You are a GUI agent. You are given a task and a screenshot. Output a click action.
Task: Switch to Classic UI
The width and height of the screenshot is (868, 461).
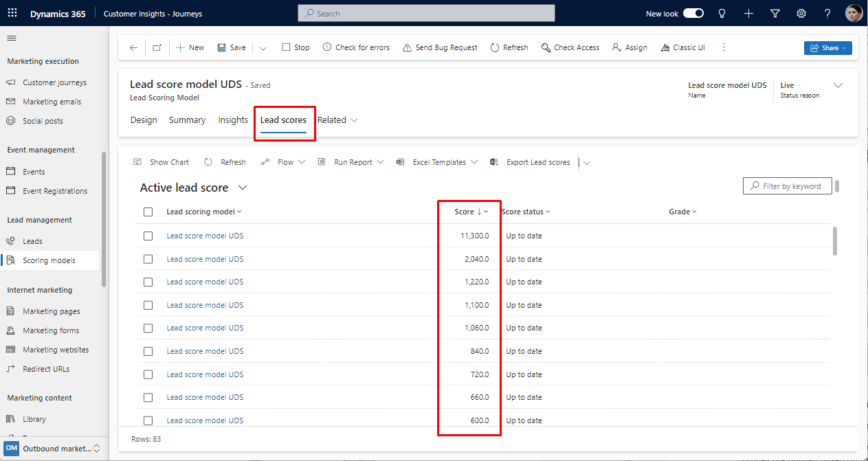coord(682,47)
